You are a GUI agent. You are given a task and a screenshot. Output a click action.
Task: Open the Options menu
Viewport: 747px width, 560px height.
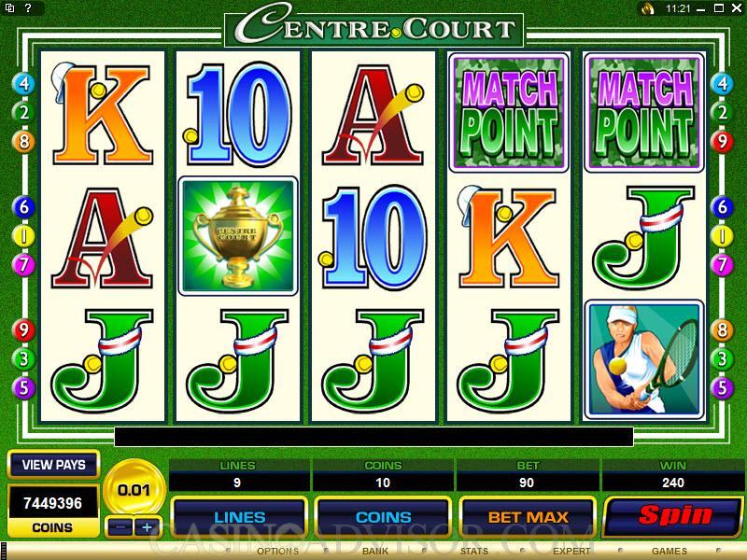[x=277, y=551]
